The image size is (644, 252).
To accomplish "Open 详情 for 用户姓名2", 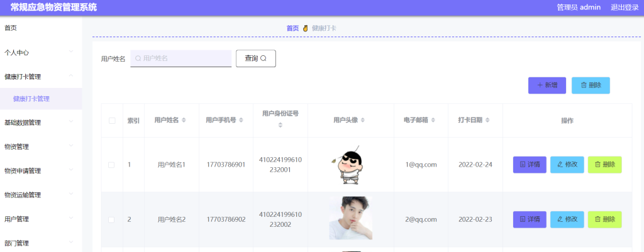I will (530, 219).
